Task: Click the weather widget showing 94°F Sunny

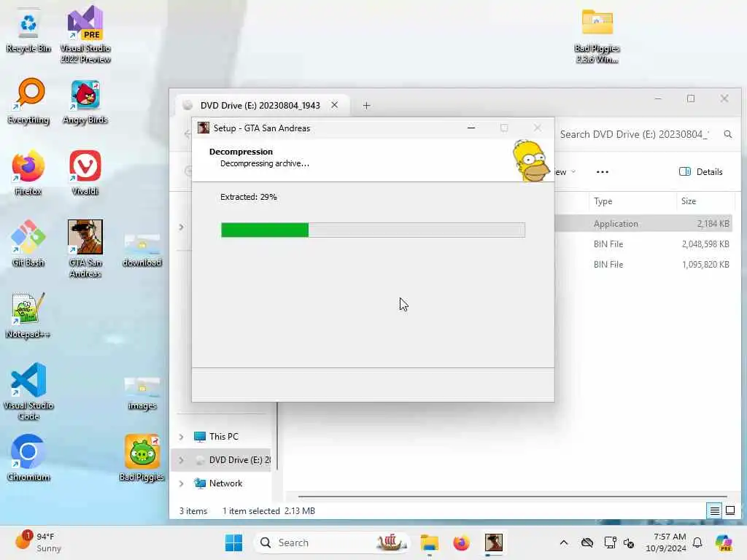Action: click(x=38, y=542)
